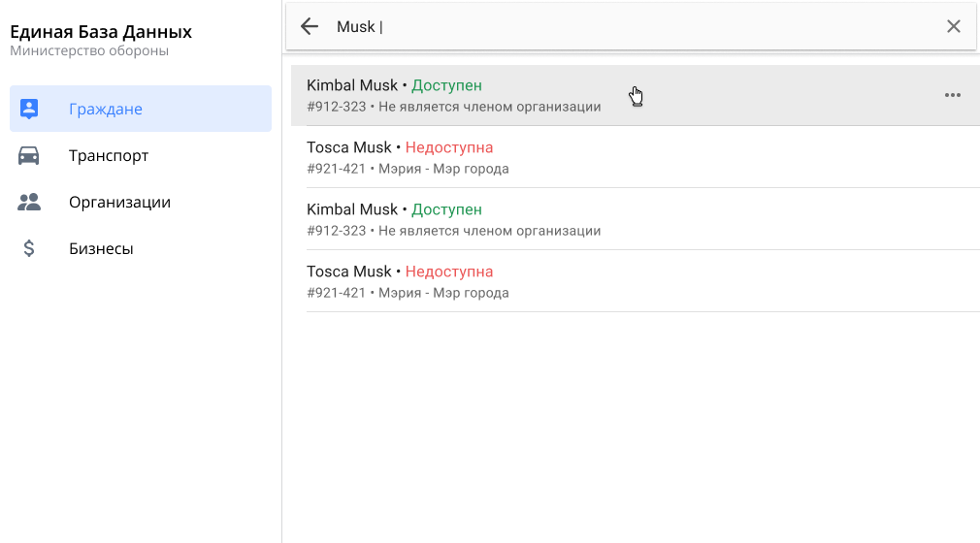Click the back arrow in search bar
Screen dimensions: 980x543
click(x=310, y=26)
